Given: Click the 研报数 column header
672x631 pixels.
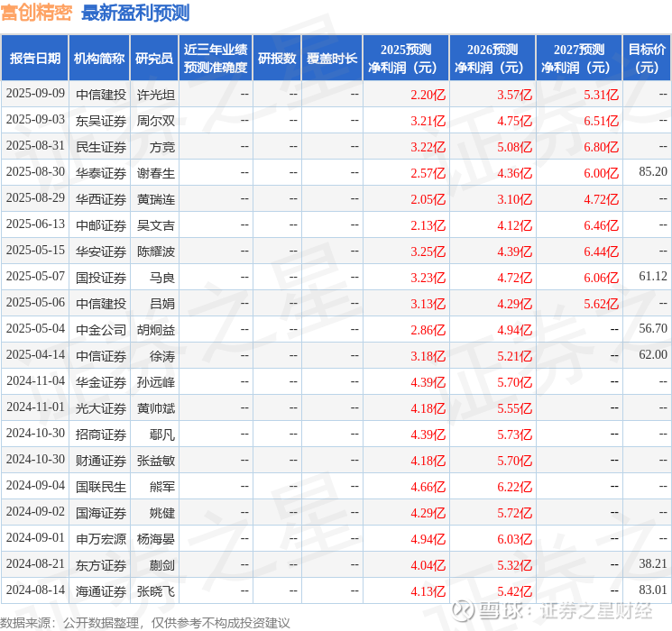Looking at the screenshot, I should (277, 59).
